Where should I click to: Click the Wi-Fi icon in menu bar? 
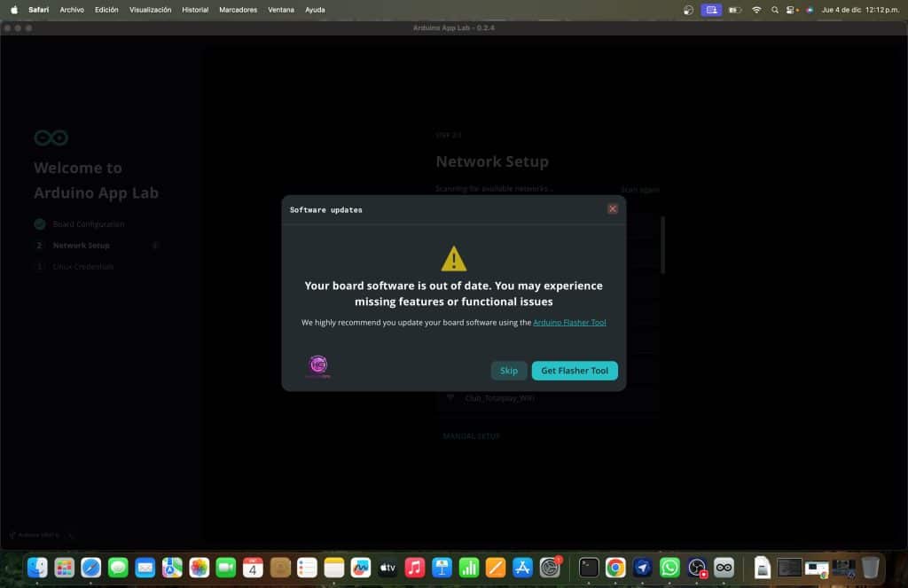756,10
